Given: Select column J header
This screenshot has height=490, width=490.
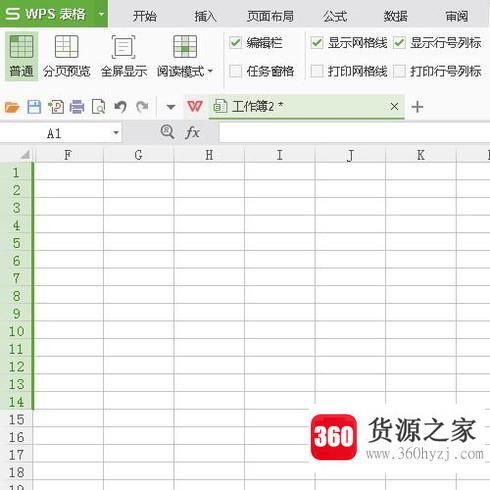Looking at the screenshot, I should click(350, 155).
